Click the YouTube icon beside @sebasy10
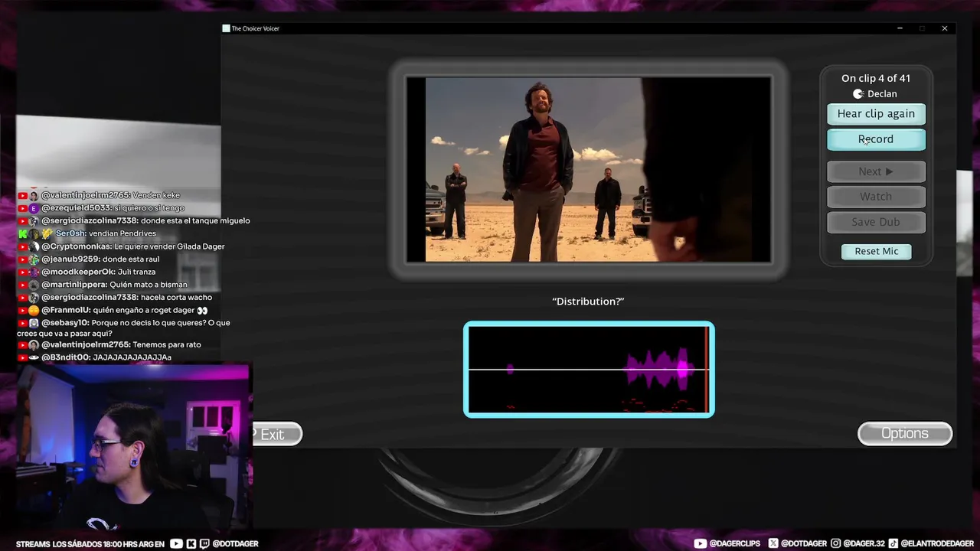 point(23,323)
